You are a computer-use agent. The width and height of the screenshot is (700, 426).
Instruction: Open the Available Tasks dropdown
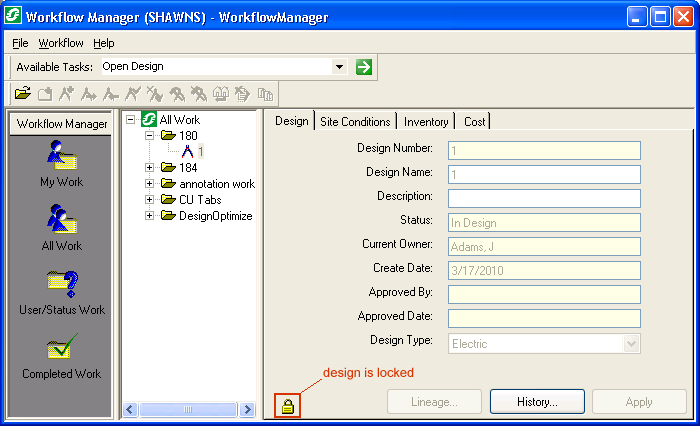point(340,67)
